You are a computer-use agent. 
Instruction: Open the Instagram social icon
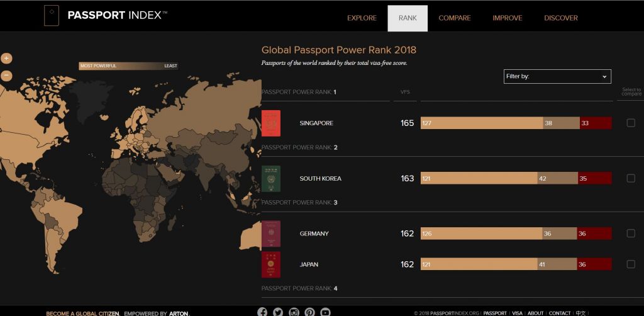pyautogui.click(x=294, y=312)
